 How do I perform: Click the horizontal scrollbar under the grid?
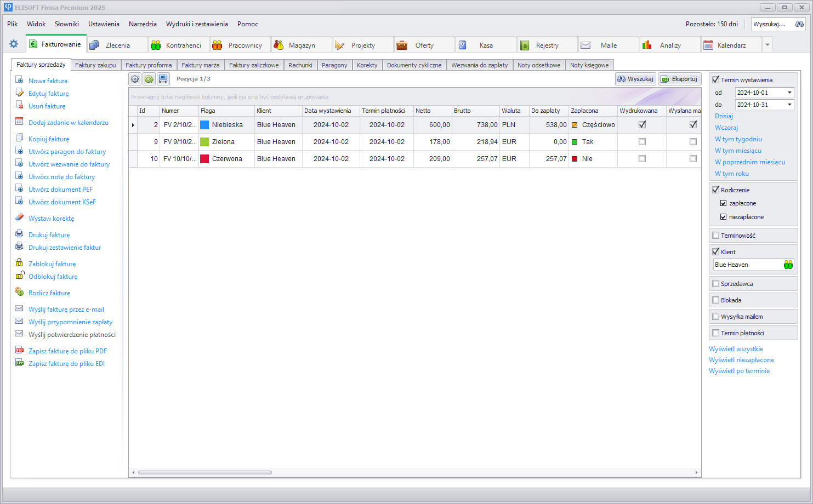click(x=204, y=472)
